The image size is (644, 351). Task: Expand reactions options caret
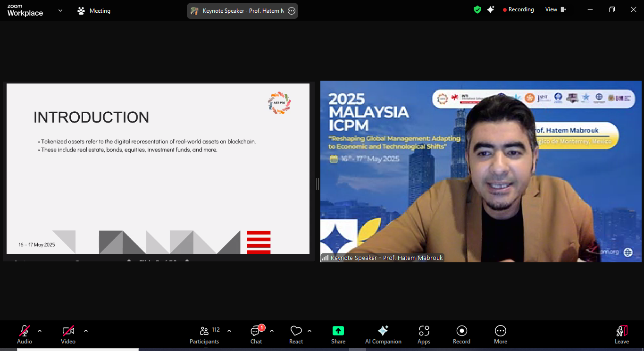(x=309, y=331)
